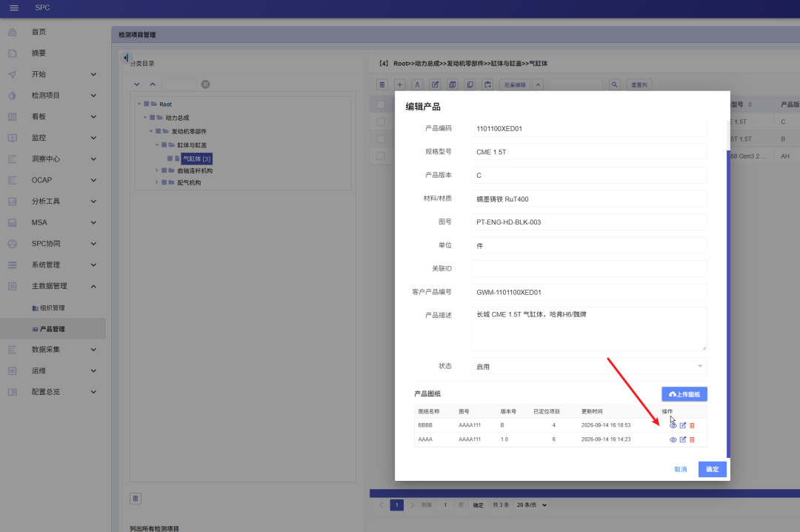Toggle the 配气机构 node checkbox
Image resolution: width=800 pixels, height=532 pixels.
pos(164,182)
